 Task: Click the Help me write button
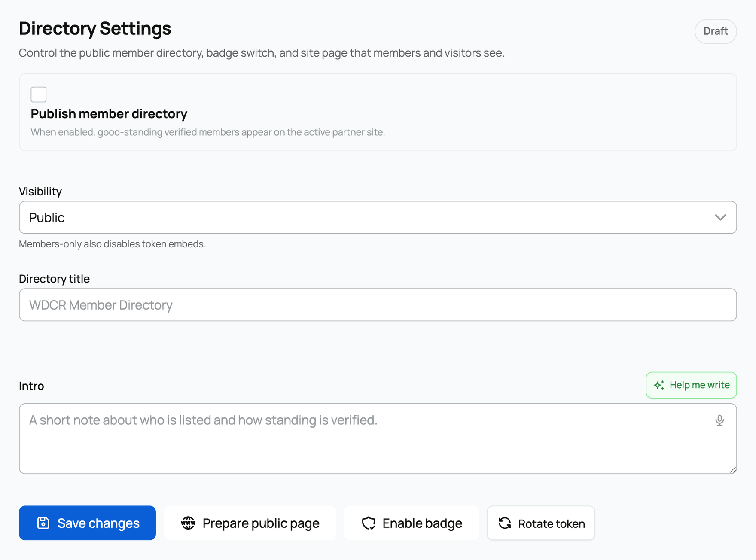(x=691, y=385)
